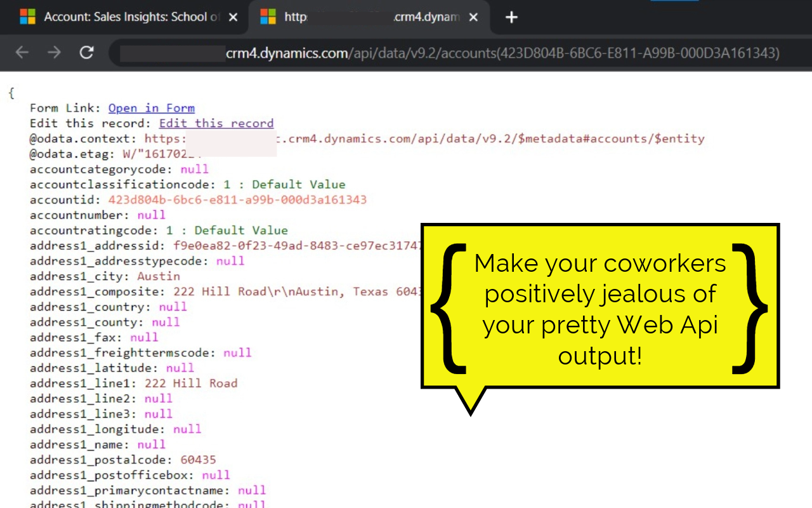This screenshot has width=812, height=508.
Task: Open a new tab with the plus icon
Action: 511,17
